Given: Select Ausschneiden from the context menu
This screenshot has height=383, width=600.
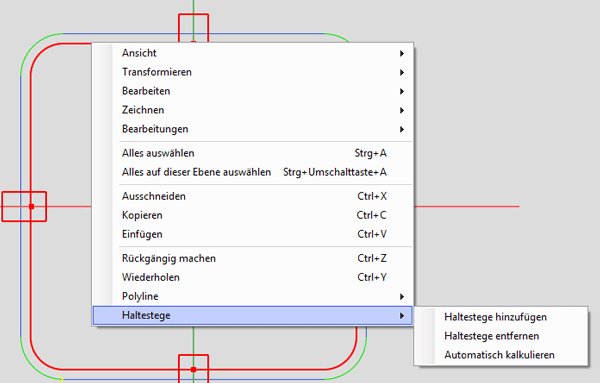Looking at the screenshot, I should click(253, 196).
